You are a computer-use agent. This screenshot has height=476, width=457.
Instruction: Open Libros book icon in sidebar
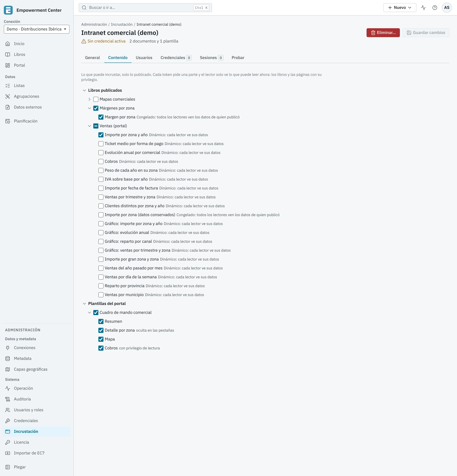click(x=8, y=54)
